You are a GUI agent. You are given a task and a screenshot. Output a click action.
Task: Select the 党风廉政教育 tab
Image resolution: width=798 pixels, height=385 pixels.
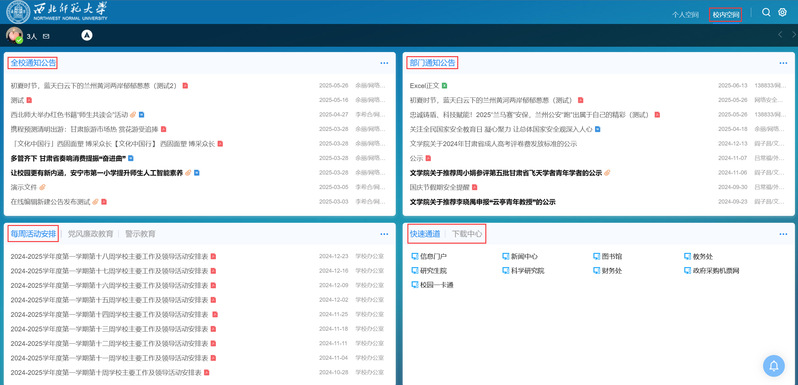(90, 234)
